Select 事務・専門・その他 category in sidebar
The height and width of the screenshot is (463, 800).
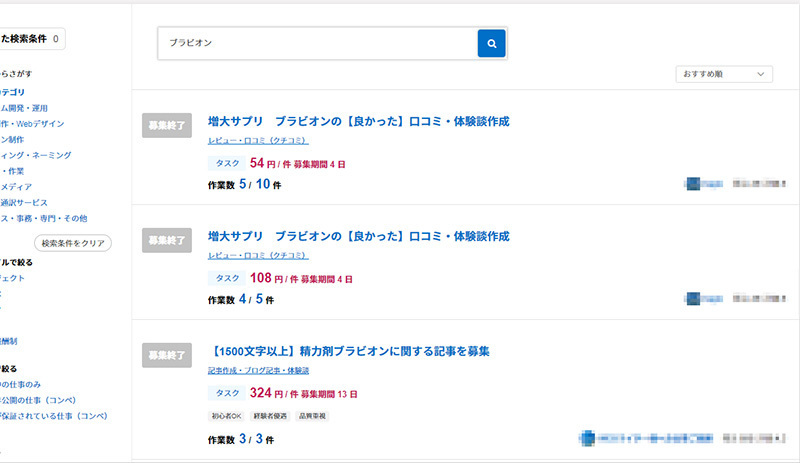point(43,218)
